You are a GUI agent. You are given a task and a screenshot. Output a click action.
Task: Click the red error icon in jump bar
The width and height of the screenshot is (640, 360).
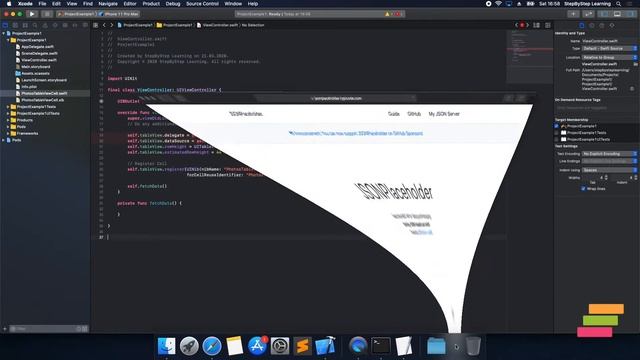point(522,25)
